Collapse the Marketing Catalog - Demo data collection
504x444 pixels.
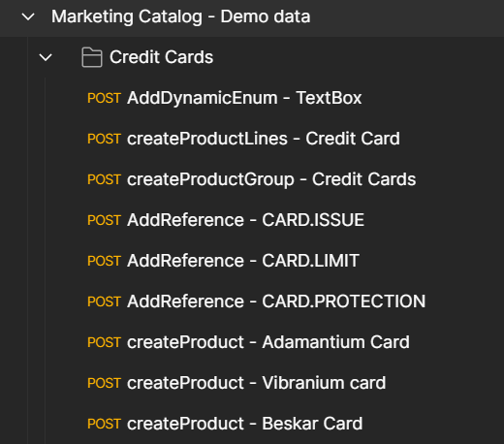[x=28, y=16]
